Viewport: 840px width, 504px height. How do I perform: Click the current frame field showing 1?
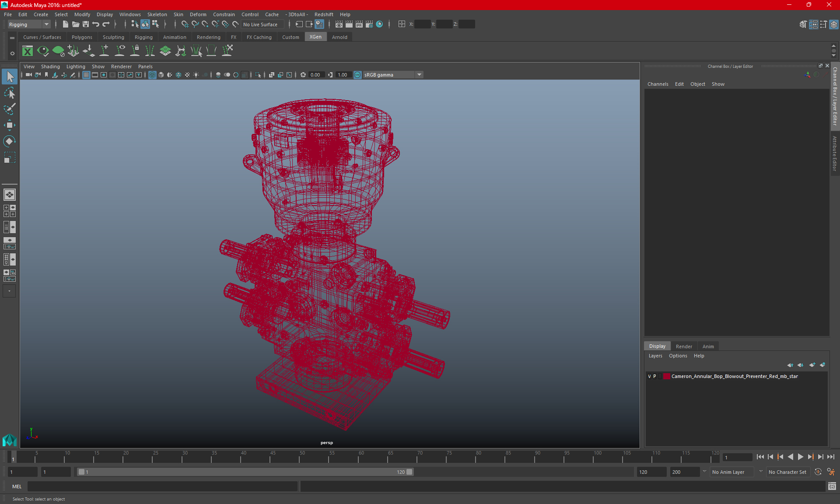pyautogui.click(x=737, y=457)
